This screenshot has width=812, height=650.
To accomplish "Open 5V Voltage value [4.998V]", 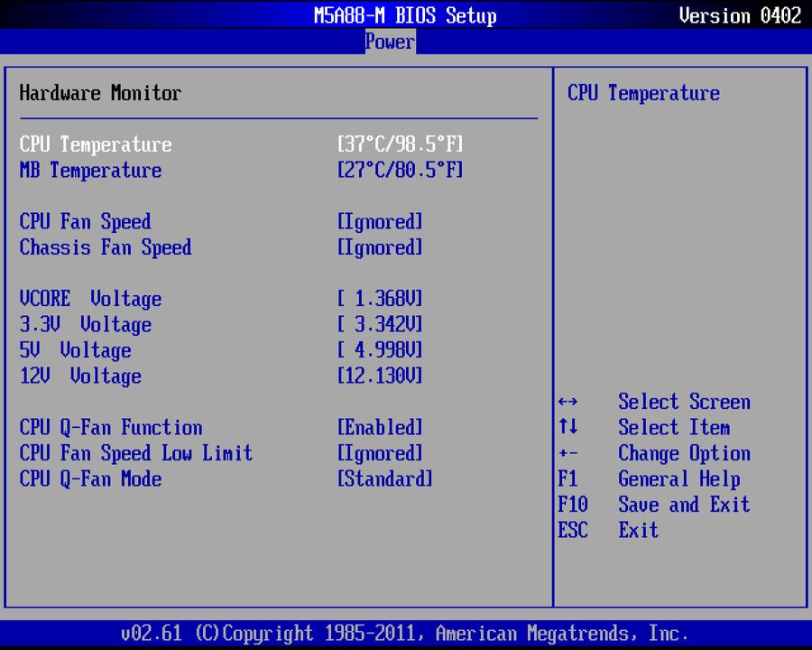I will click(380, 350).
